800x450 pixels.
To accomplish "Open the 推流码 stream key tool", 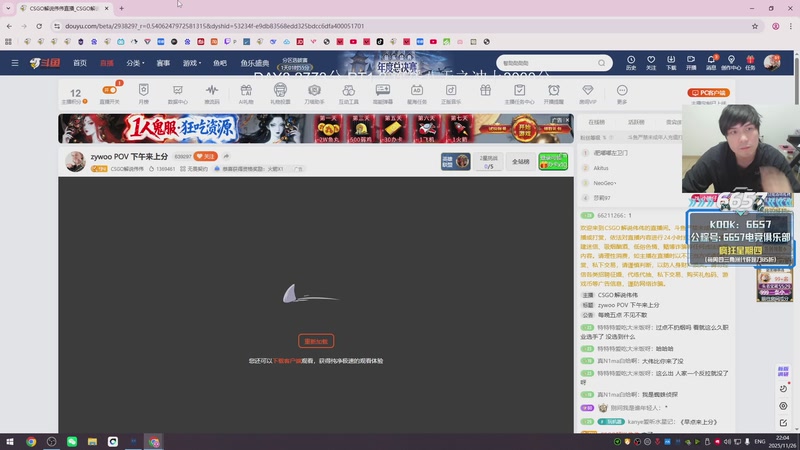I will point(212,94).
